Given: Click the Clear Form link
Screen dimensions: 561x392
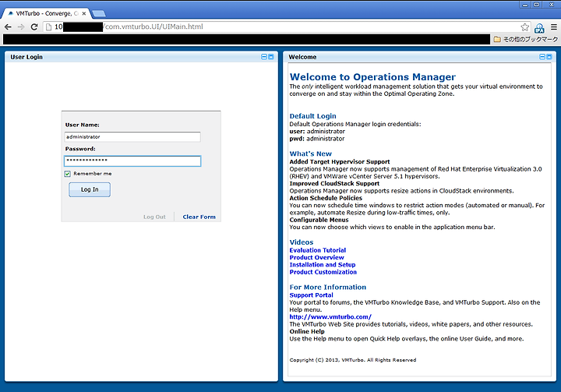Looking at the screenshot, I should coord(199,217).
